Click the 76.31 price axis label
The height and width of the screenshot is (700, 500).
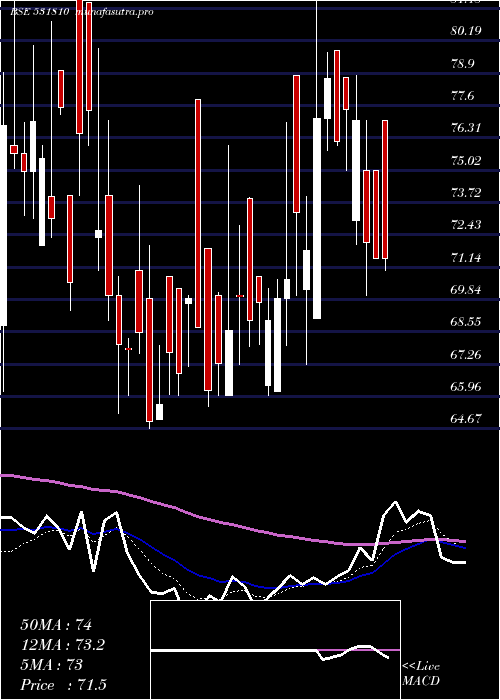pos(466,128)
